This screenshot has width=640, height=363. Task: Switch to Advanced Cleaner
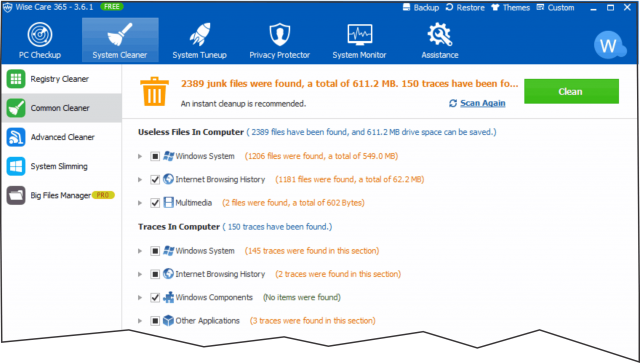click(x=61, y=137)
